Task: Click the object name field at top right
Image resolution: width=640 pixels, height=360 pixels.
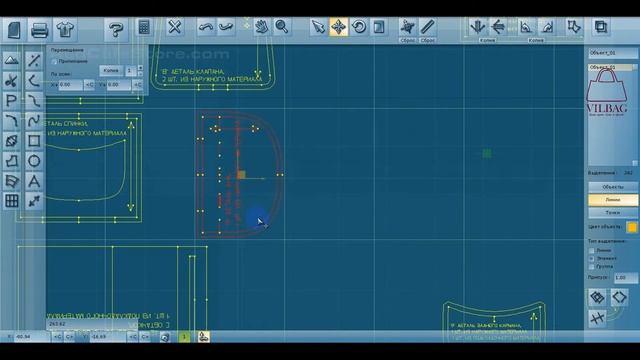Action: (613, 53)
